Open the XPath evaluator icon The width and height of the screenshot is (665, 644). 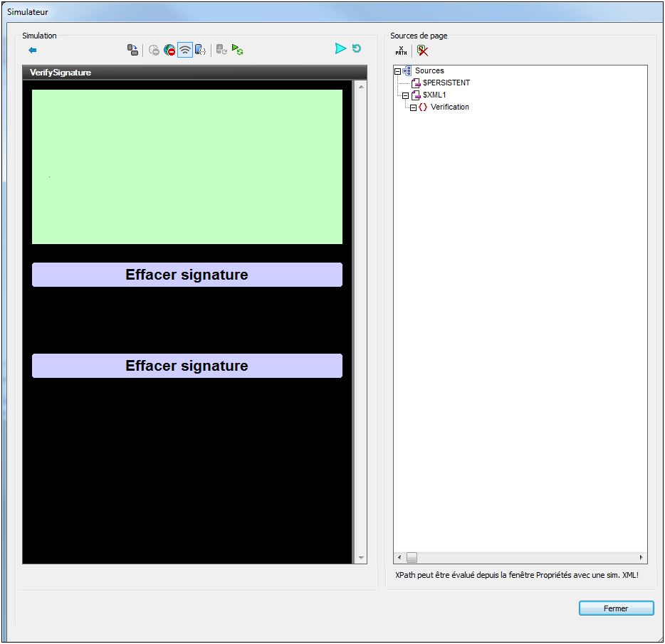click(x=402, y=51)
